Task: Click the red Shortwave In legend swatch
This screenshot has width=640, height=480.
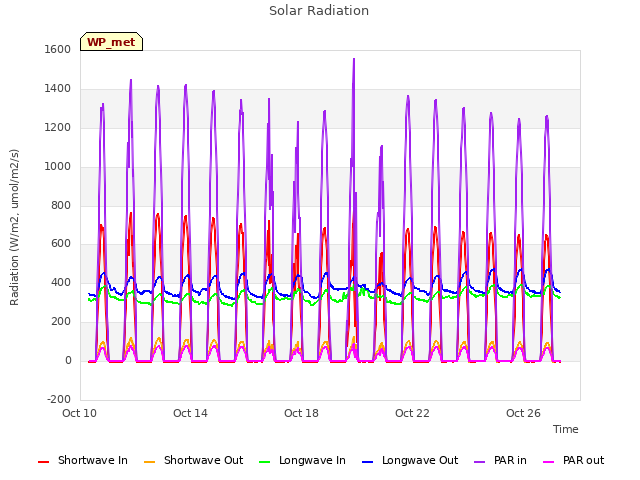Action: tap(43, 462)
